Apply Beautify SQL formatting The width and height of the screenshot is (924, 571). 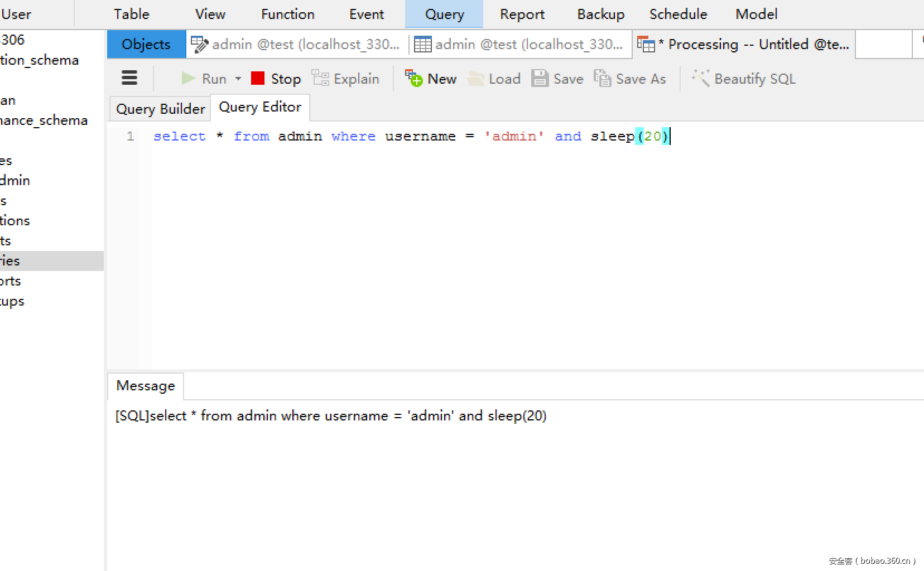pos(743,79)
